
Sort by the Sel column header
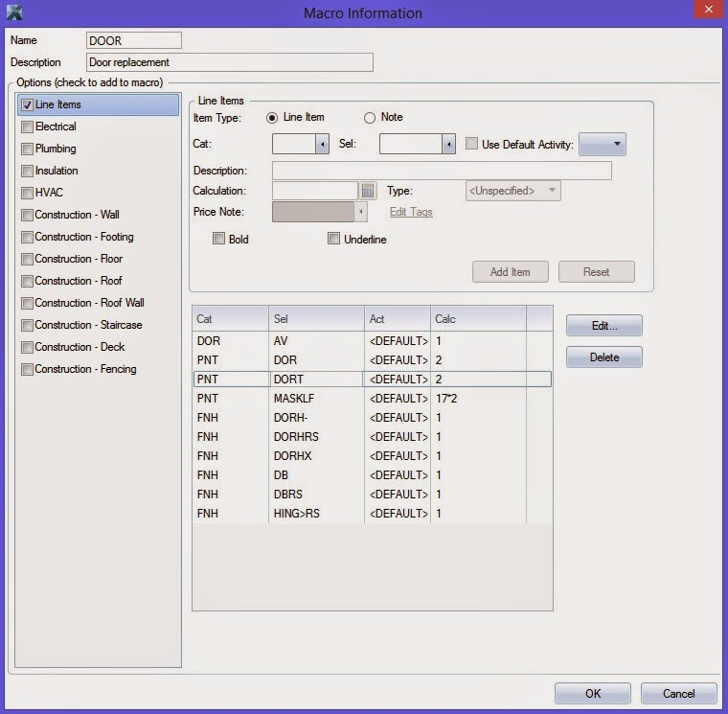point(316,319)
